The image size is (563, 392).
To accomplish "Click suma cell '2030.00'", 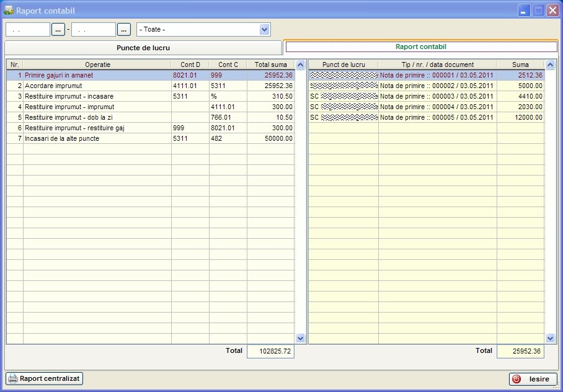I will 521,107.
